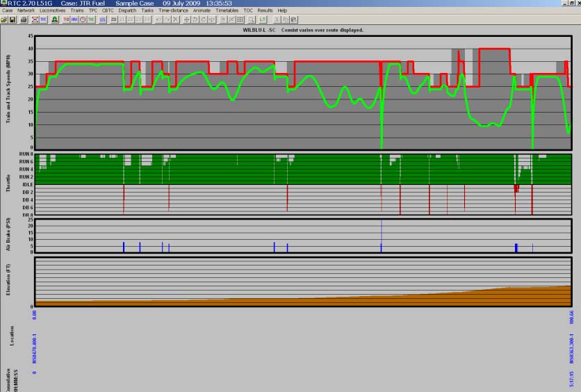Click the red clock toolbar icon
Viewport: 581px width, 392px height.
tap(83, 19)
